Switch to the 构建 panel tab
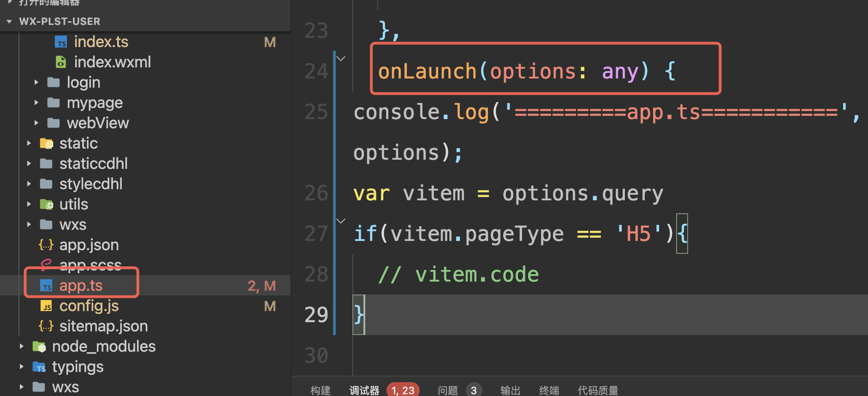The height and width of the screenshot is (396, 868). pyautogui.click(x=321, y=390)
